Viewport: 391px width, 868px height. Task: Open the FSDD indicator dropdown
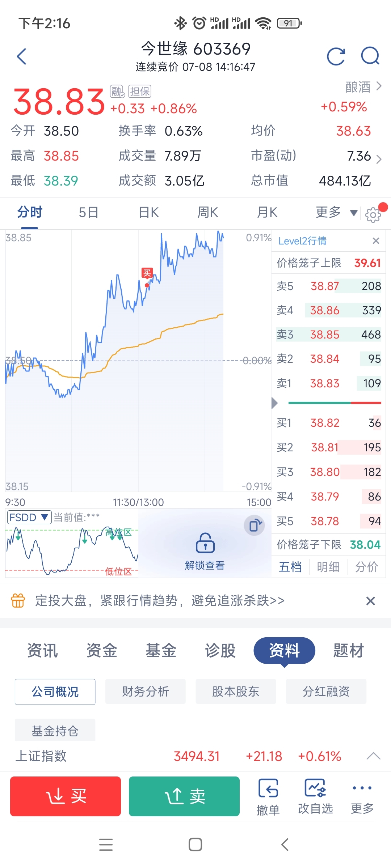(x=29, y=518)
